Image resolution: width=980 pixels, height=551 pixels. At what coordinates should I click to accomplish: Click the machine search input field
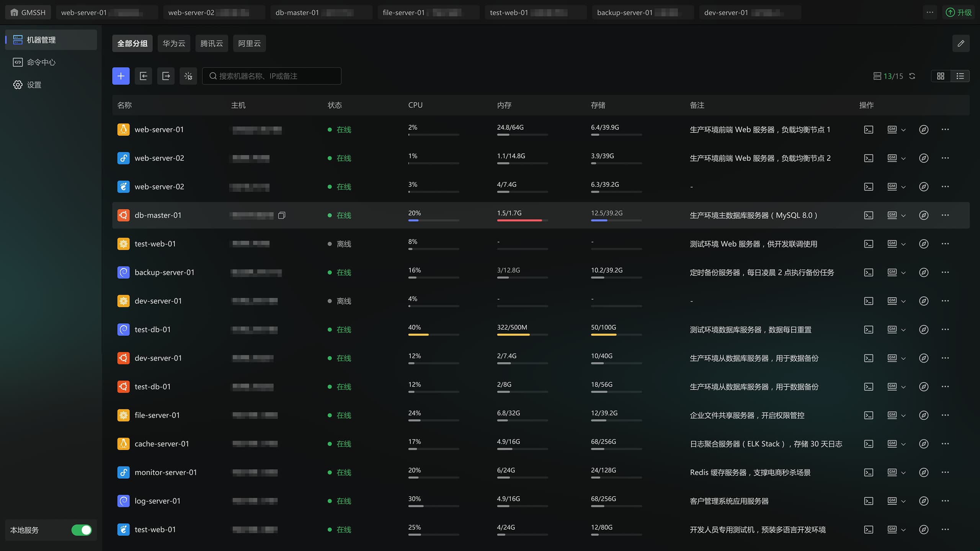coord(272,76)
